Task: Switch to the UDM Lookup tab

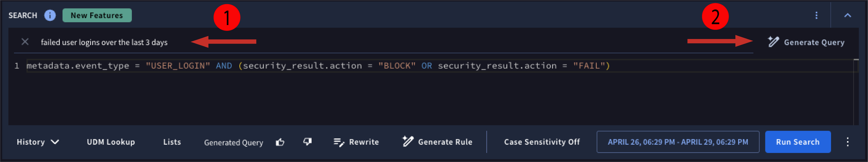Action: point(111,142)
